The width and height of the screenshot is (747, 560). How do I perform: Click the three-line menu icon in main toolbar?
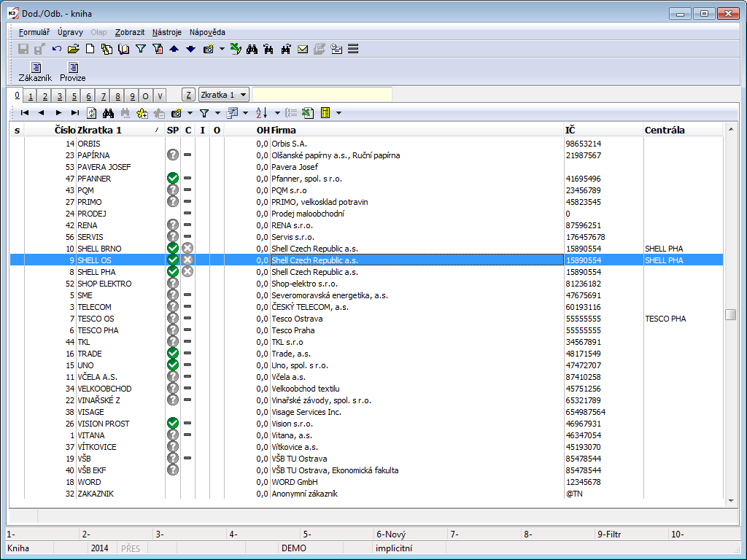[353, 50]
